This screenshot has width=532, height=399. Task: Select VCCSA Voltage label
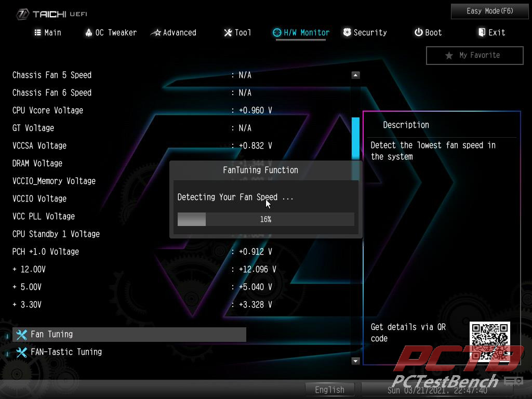tap(39, 145)
